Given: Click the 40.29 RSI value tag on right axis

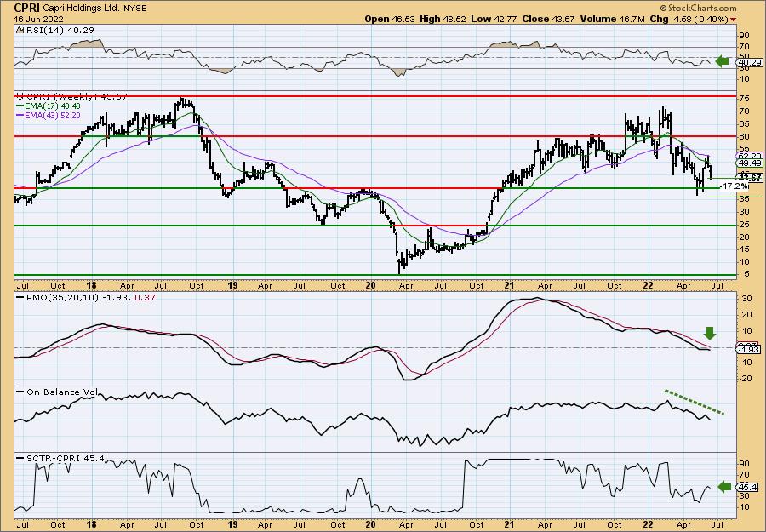Looking at the screenshot, I should pyautogui.click(x=750, y=62).
